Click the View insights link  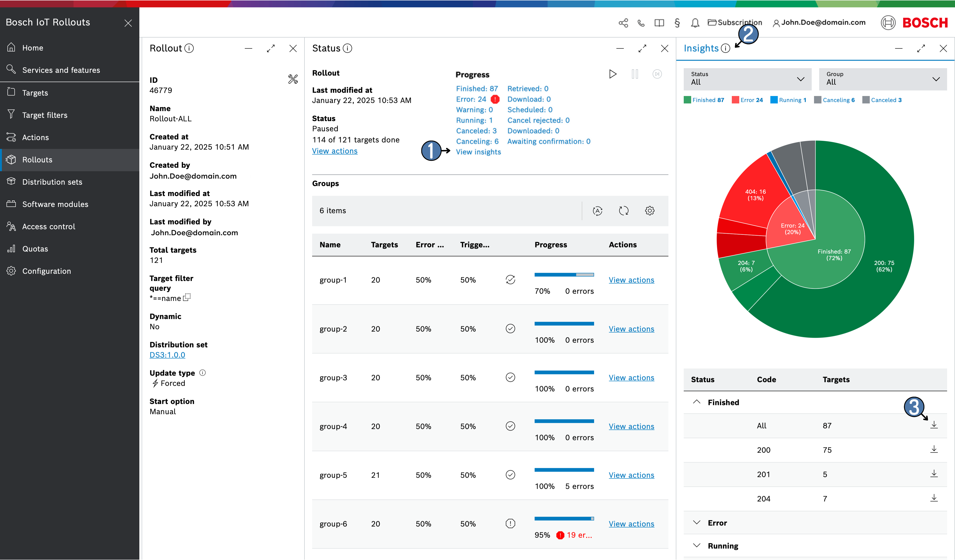[x=478, y=152]
